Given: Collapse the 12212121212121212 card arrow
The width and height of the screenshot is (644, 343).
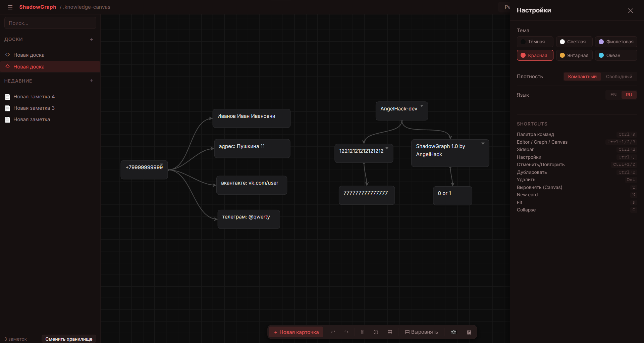Looking at the screenshot, I should pyautogui.click(x=387, y=148).
